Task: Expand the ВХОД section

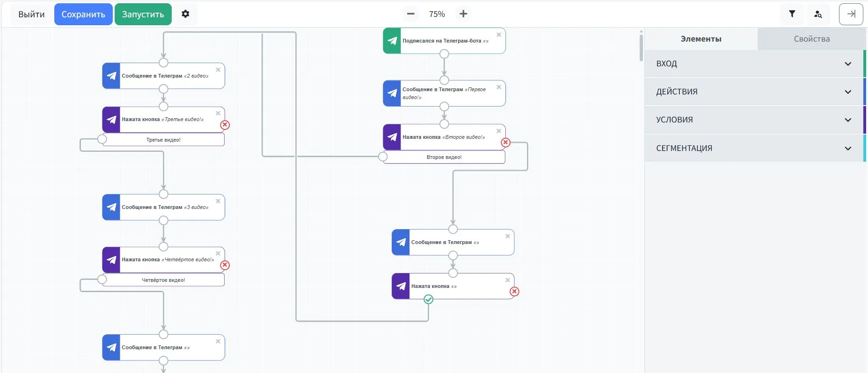Action: coord(754,64)
